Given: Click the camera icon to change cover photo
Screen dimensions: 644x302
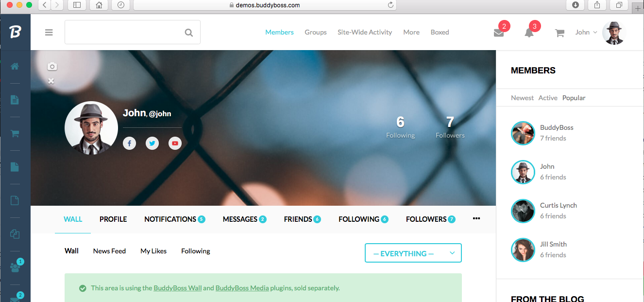Looking at the screenshot, I should [52, 67].
